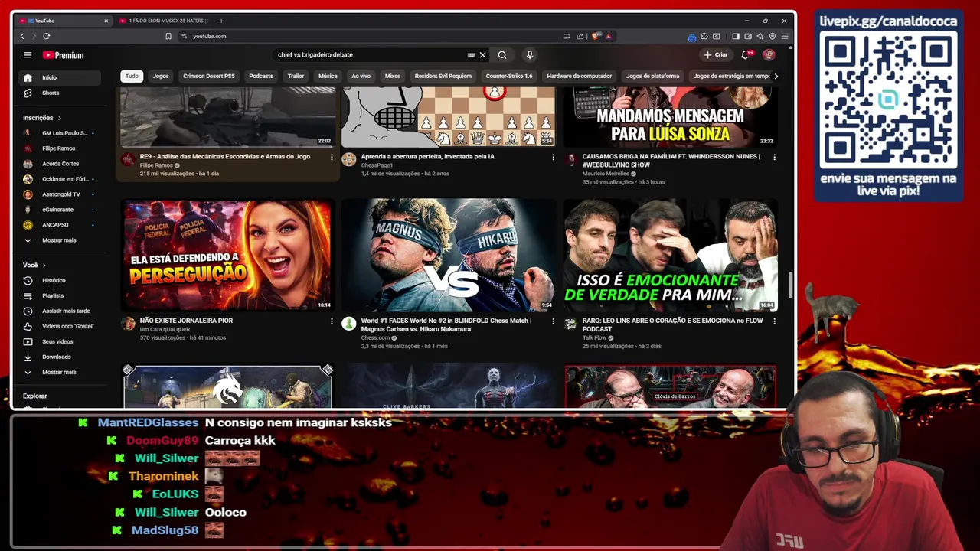Toggle the browser sidebar panel icon

(735, 36)
